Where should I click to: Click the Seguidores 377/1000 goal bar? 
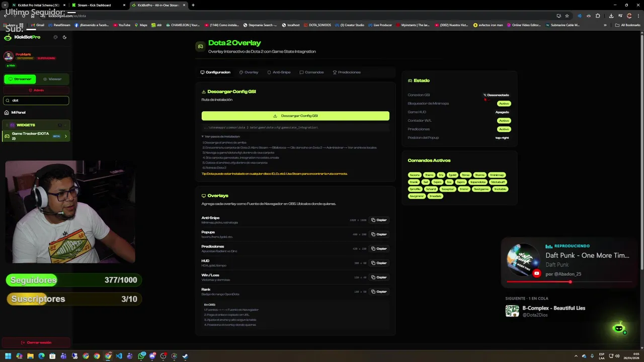(x=73, y=280)
